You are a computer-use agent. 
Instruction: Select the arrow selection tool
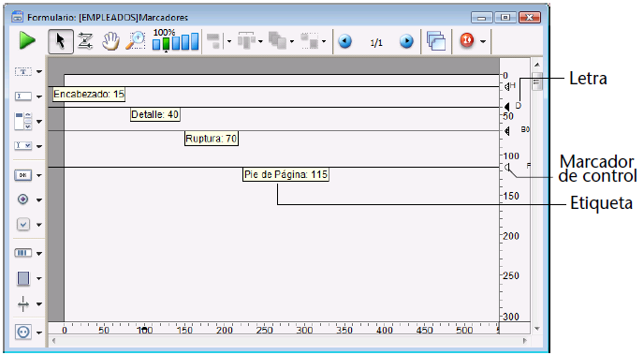coord(61,41)
